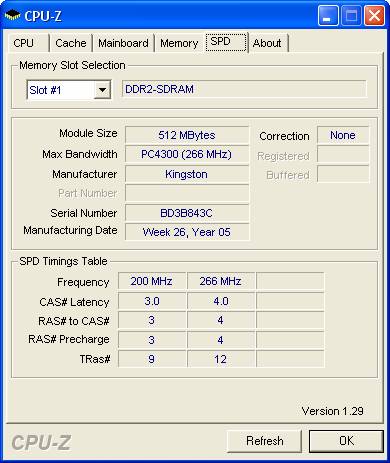The image size is (390, 463).
Task: Select the 266 MHz frequency cell
Action: click(221, 281)
